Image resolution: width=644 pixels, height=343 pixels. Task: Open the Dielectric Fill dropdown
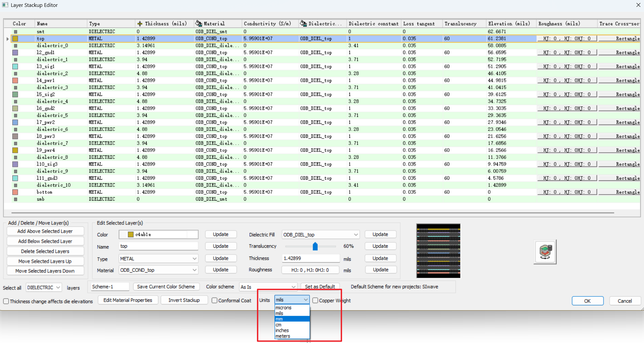pos(321,235)
